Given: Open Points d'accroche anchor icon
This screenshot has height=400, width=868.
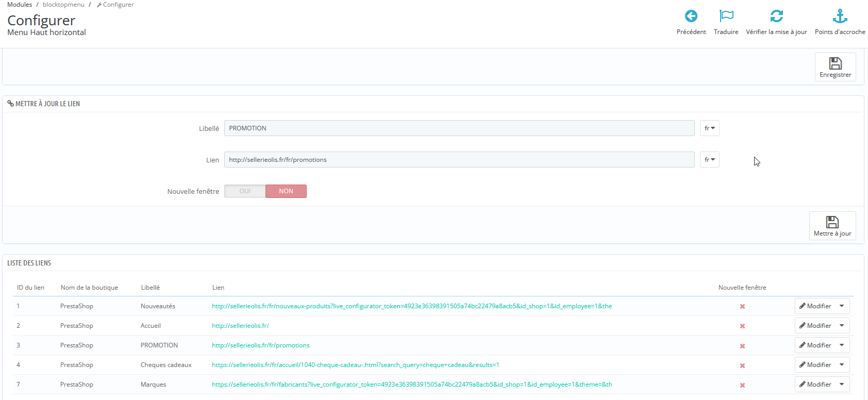Looking at the screenshot, I should pos(840,16).
